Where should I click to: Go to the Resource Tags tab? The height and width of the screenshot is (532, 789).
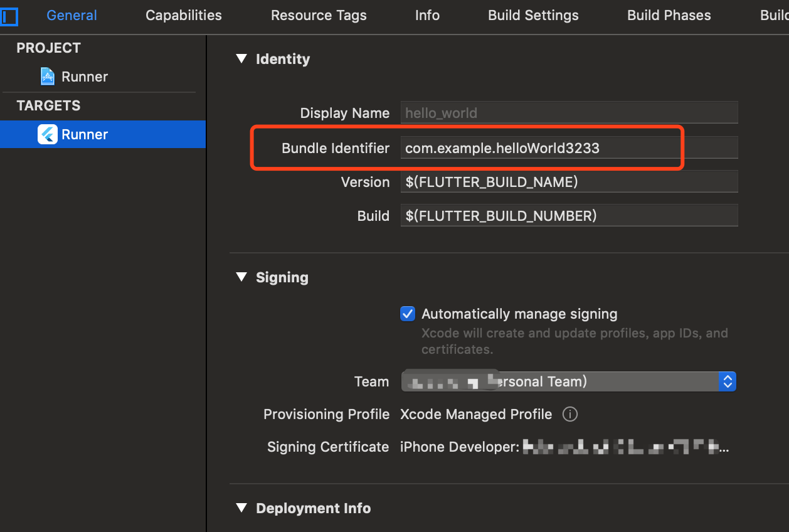click(319, 16)
